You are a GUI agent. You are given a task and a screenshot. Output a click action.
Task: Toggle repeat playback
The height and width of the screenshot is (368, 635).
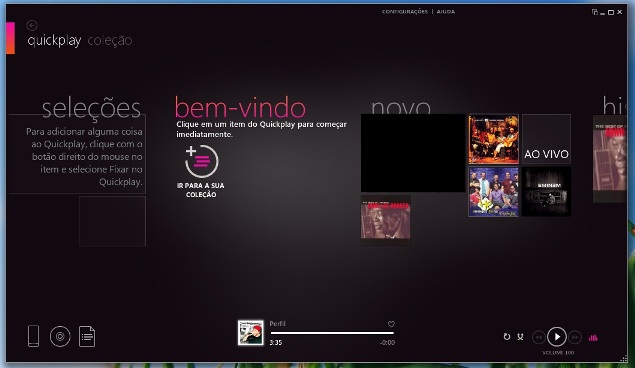click(x=507, y=336)
